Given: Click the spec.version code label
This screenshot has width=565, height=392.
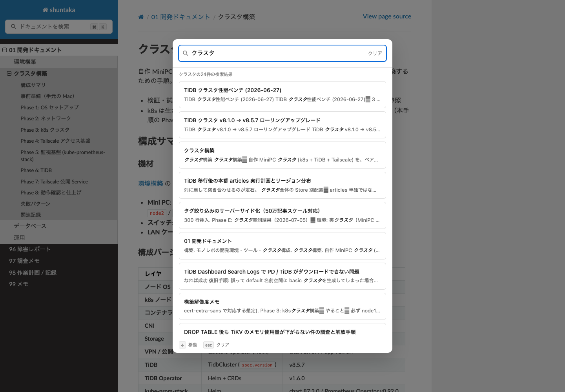Looking at the screenshot, I should (257, 365).
